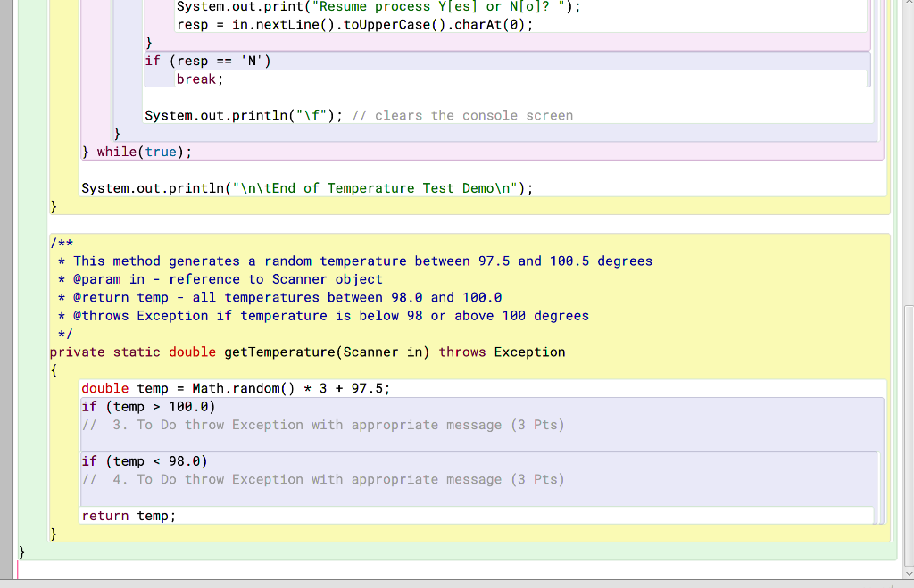This screenshot has height=588, width=914.
Task: Click the break; statement
Action: coord(198,79)
